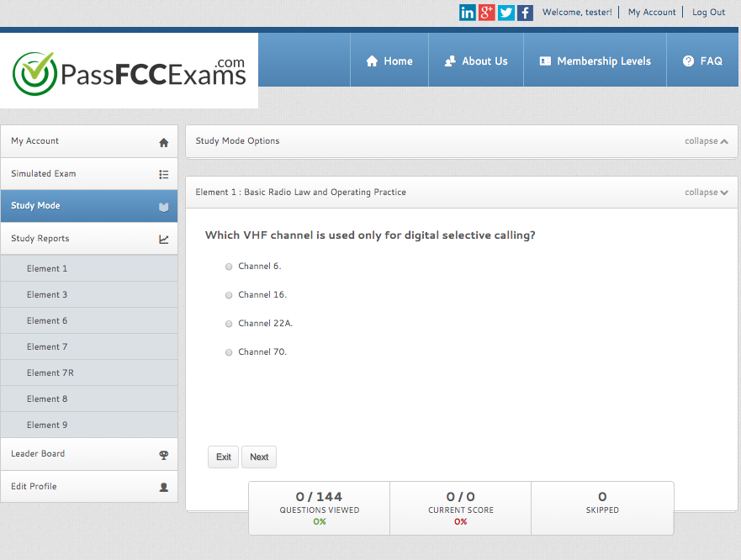Go to the About Us page
The image size is (741, 560).
pyautogui.click(x=476, y=61)
